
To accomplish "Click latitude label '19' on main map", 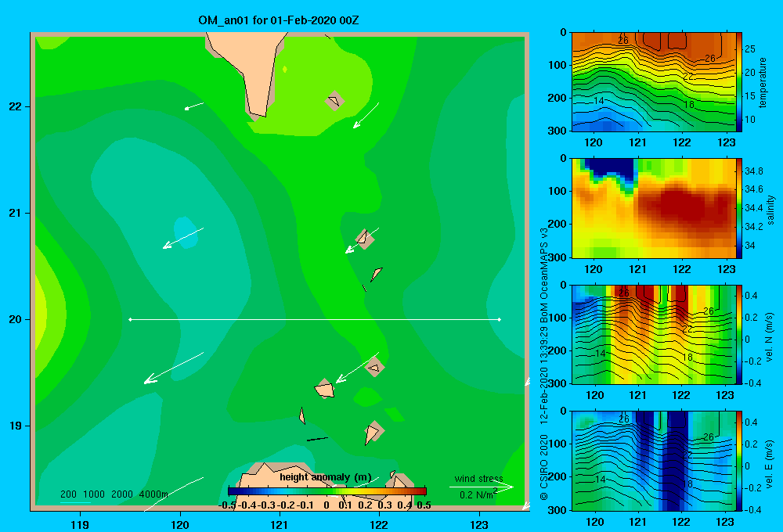I will (x=16, y=426).
